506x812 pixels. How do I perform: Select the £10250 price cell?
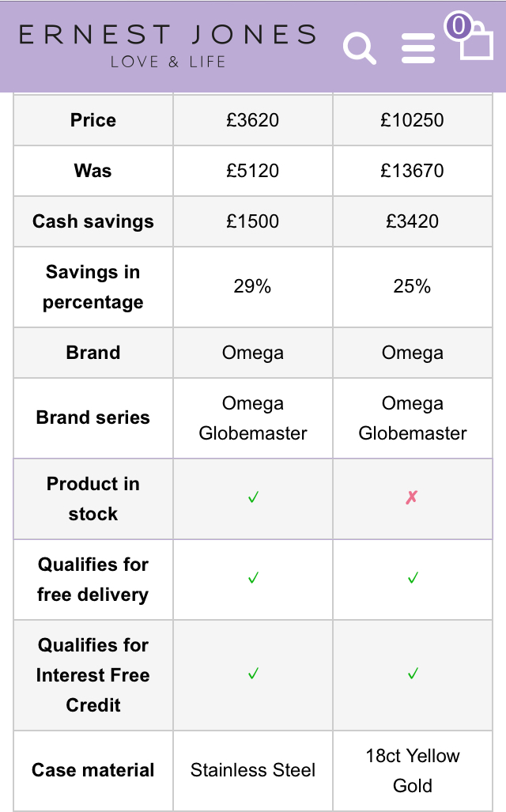click(412, 120)
